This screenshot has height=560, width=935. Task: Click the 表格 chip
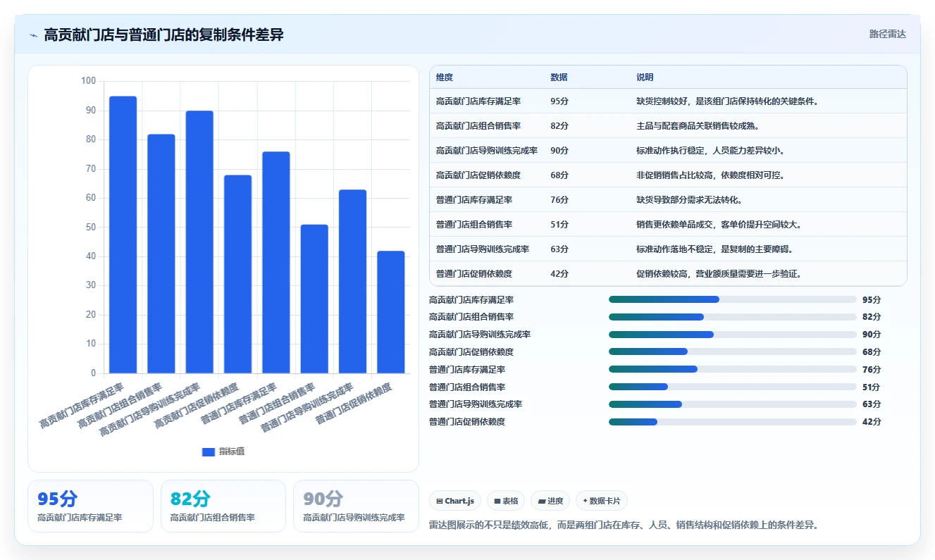pos(506,501)
